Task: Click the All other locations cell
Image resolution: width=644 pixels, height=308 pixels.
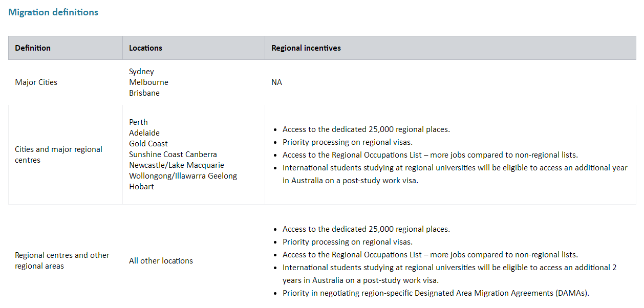Action: pos(161,261)
